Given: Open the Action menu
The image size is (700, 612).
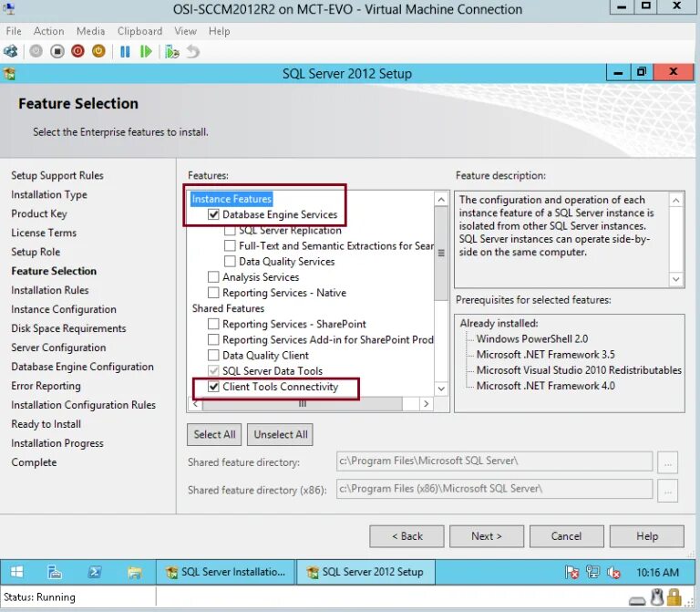Looking at the screenshot, I should click(x=48, y=31).
